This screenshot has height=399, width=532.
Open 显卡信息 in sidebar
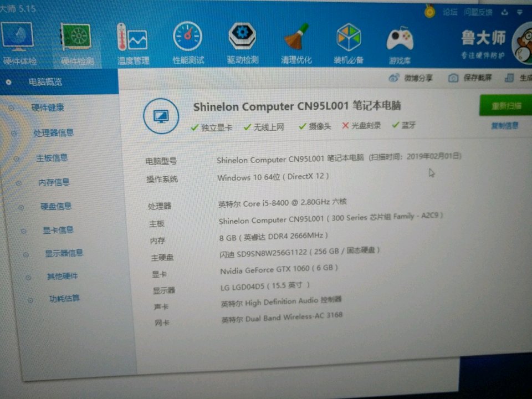point(58,230)
